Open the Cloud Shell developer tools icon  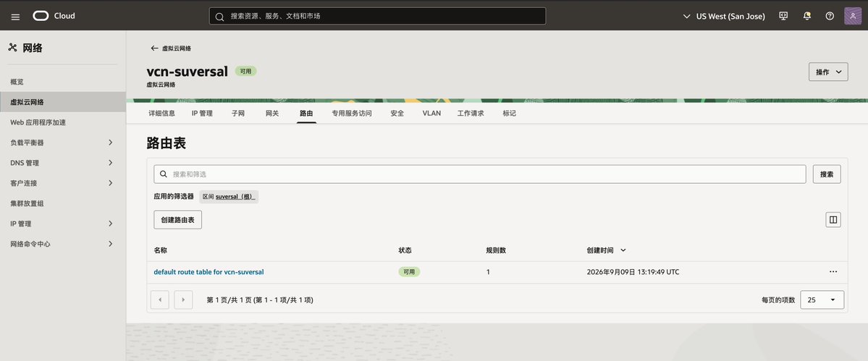[783, 16]
